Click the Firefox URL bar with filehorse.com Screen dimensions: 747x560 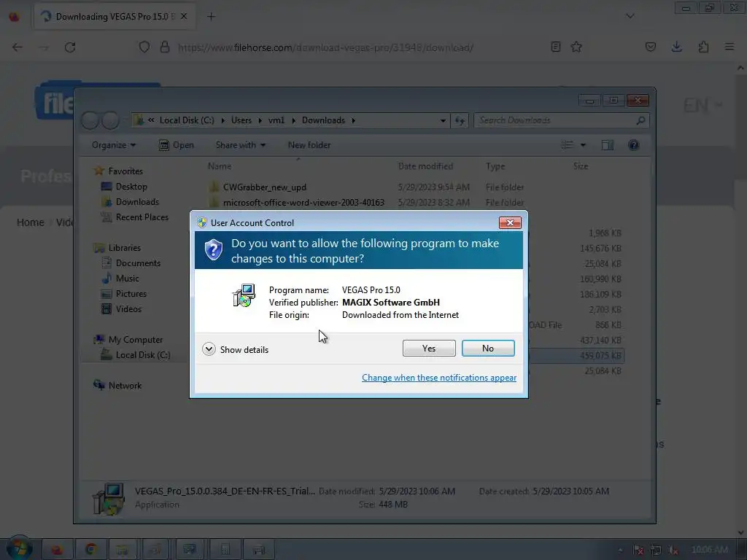pyautogui.click(x=325, y=47)
